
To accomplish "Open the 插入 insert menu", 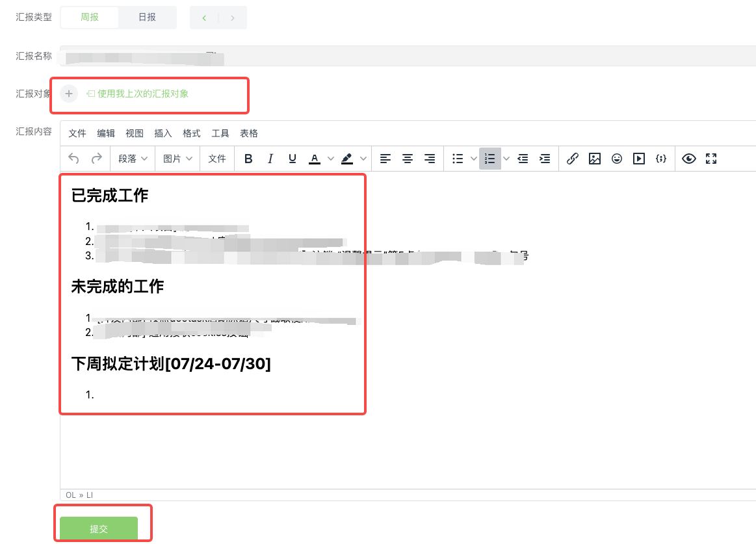I will (163, 133).
